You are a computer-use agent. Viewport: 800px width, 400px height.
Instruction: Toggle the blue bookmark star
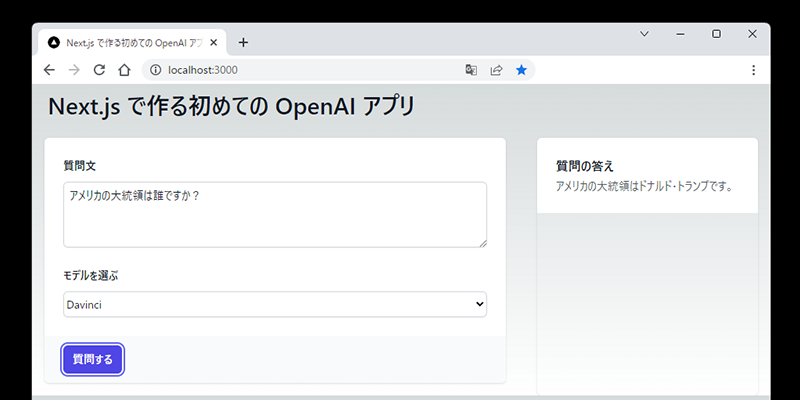click(x=521, y=70)
